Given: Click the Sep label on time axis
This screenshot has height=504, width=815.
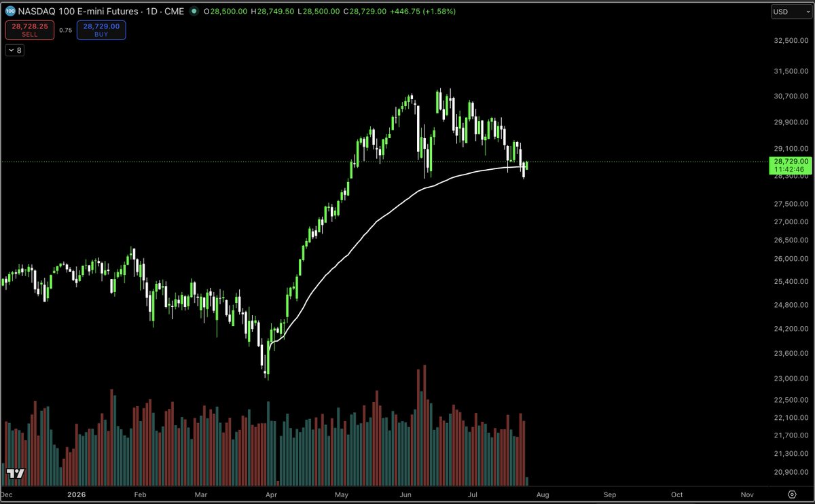Looking at the screenshot, I should point(609,494).
